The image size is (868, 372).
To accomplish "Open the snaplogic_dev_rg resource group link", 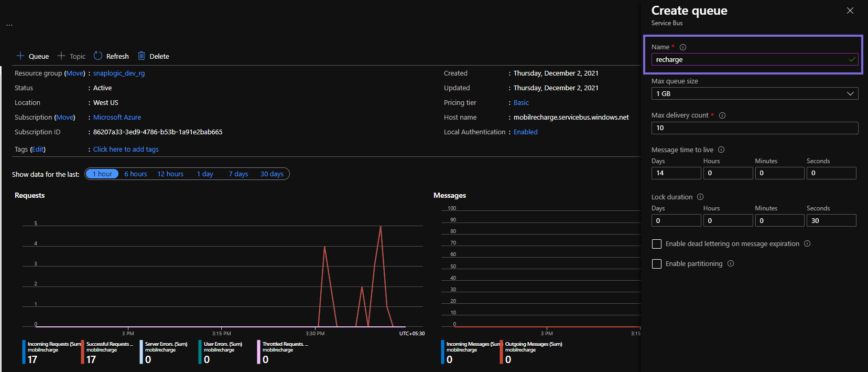I will [x=119, y=73].
